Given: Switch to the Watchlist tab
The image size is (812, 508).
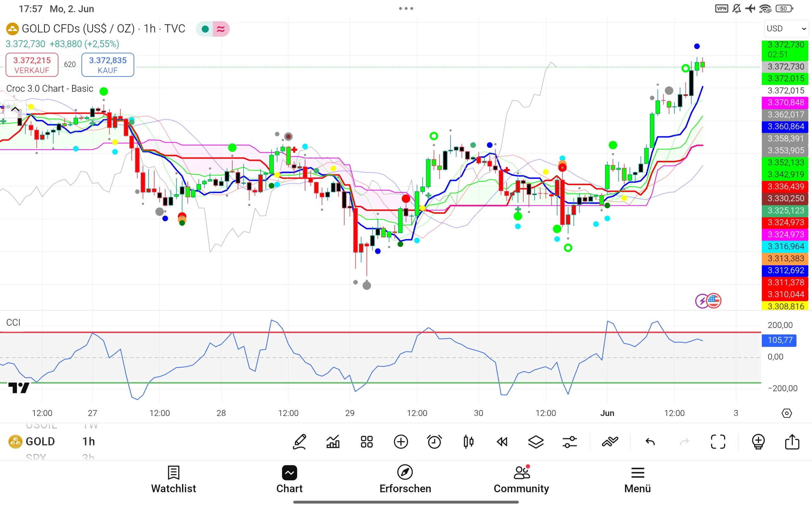Looking at the screenshot, I should pyautogui.click(x=173, y=479).
